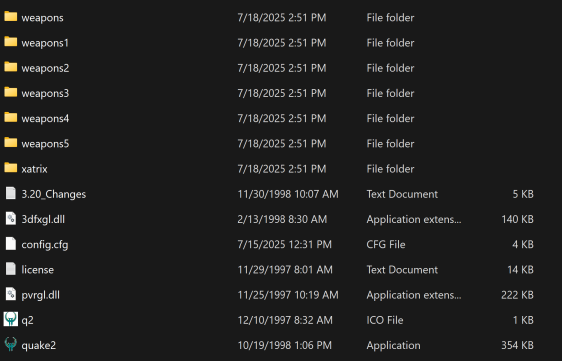Click the weapons1 folder name

[45, 43]
